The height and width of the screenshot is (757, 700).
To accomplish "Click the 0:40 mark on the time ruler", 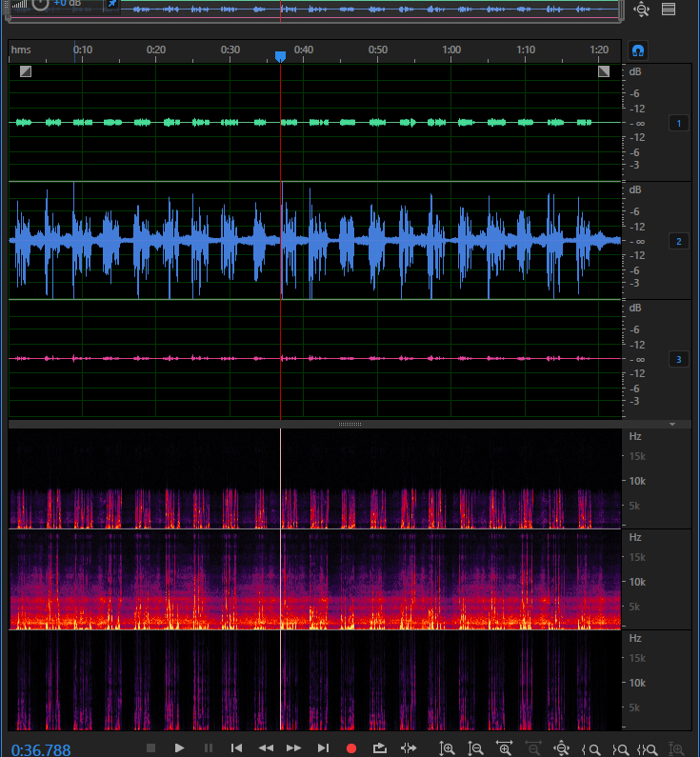I will click(304, 50).
